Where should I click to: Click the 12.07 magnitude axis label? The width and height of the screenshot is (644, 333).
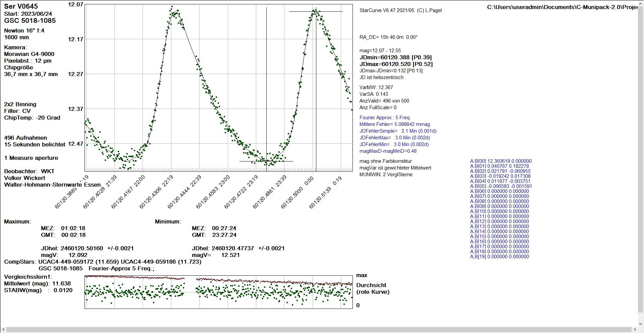75,4
